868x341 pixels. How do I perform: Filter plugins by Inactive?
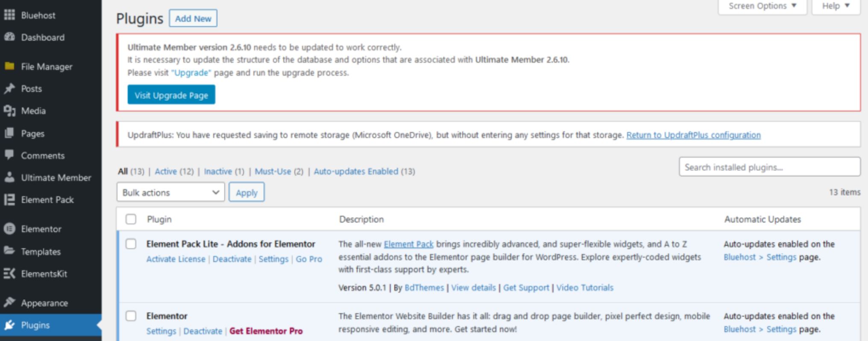[218, 171]
